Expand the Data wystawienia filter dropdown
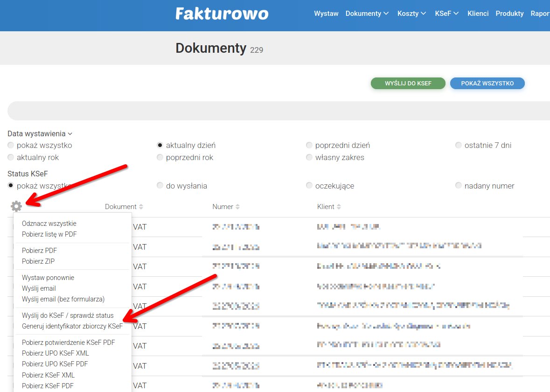Screen dimensions: 550x392 (40, 134)
